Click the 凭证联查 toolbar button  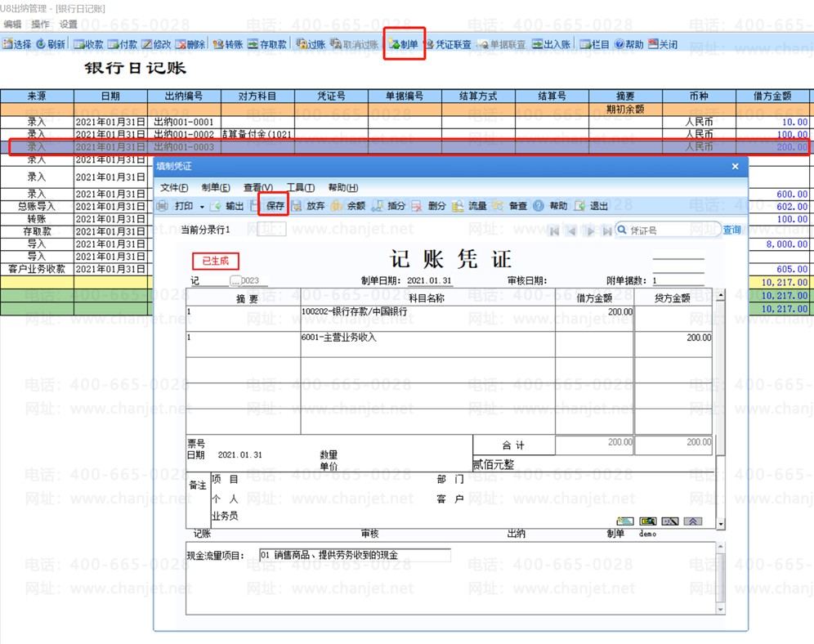tap(449, 44)
